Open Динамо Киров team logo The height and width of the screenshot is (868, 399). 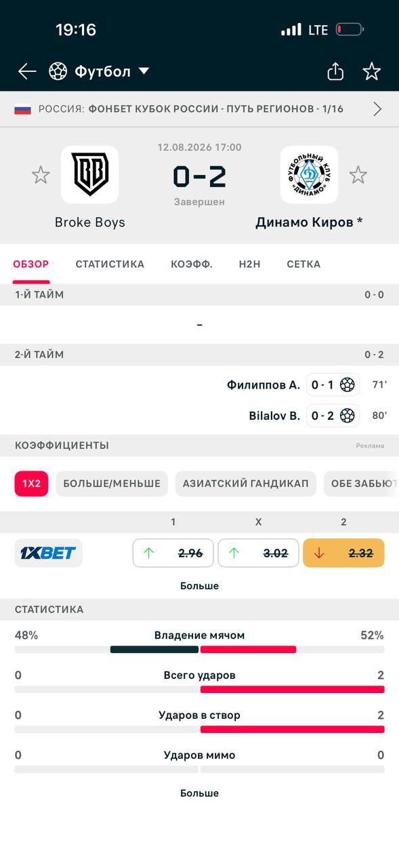(309, 175)
